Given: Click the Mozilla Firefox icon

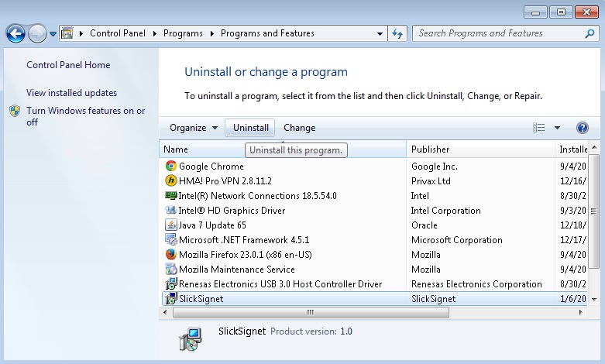Looking at the screenshot, I should 171,254.
